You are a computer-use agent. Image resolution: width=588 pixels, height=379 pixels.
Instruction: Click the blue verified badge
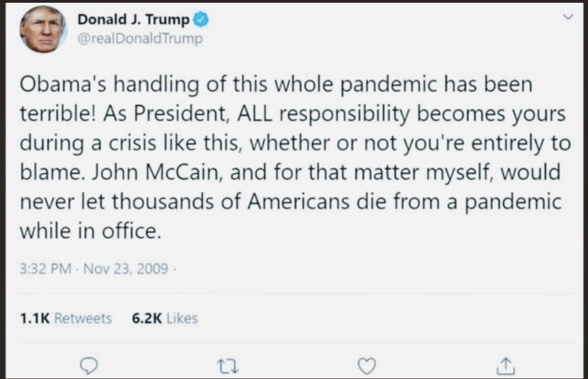(x=202, y=20)
